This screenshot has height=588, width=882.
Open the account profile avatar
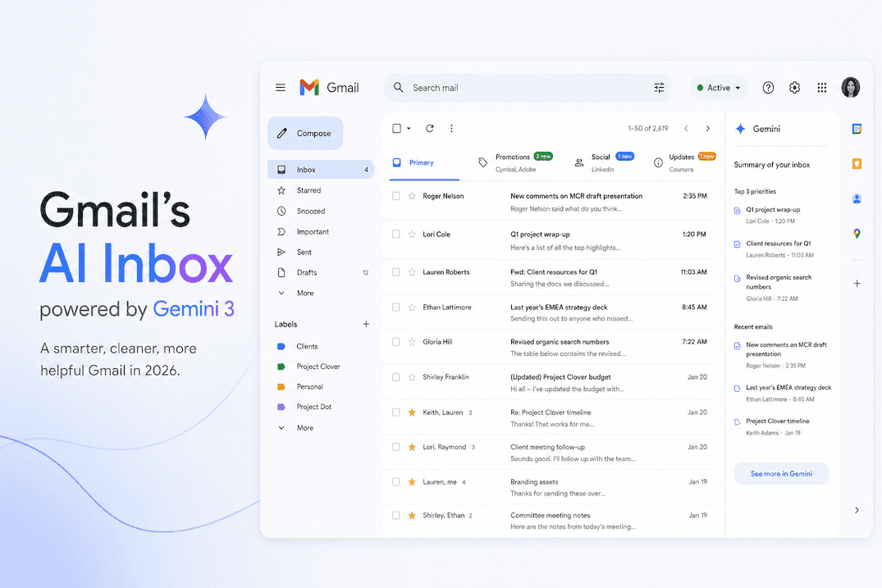[x=851, y=88]
